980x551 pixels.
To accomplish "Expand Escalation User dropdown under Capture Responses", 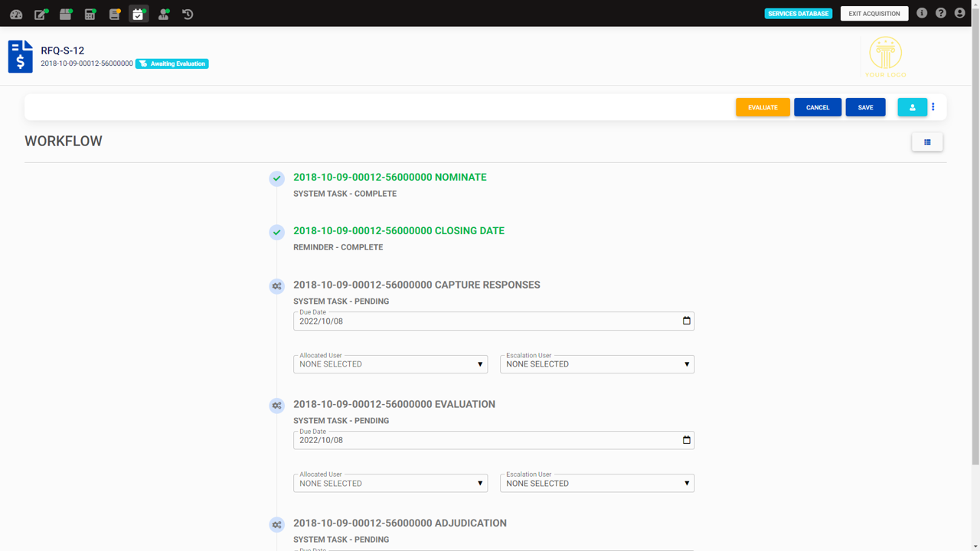I will [x=597, y=364].
